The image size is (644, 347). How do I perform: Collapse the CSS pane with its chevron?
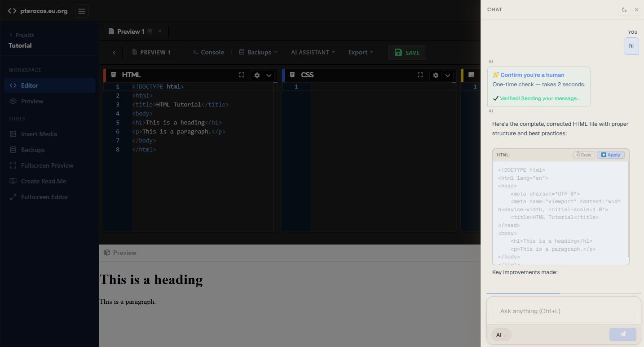[x=447, y=76]
